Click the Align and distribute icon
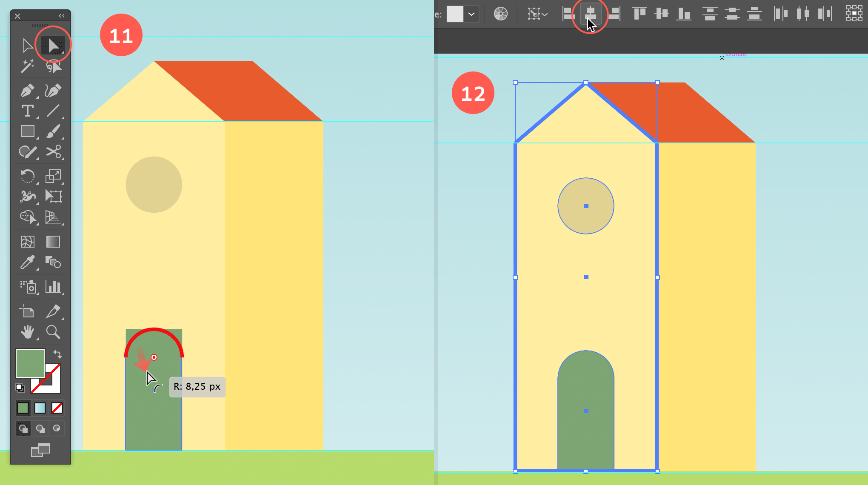This screenshot has height=485, width=868. click(x=589, y=13)
